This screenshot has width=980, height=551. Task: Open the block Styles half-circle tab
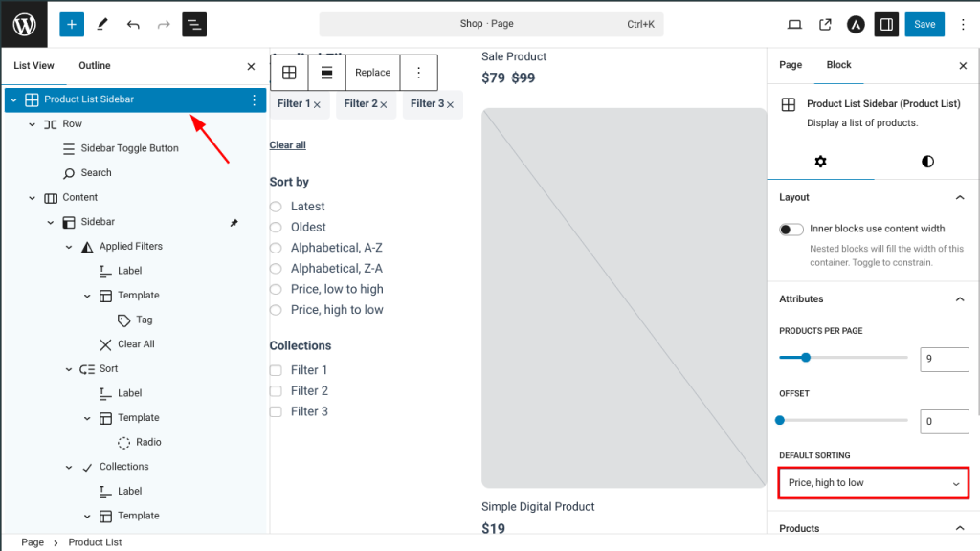927,162
